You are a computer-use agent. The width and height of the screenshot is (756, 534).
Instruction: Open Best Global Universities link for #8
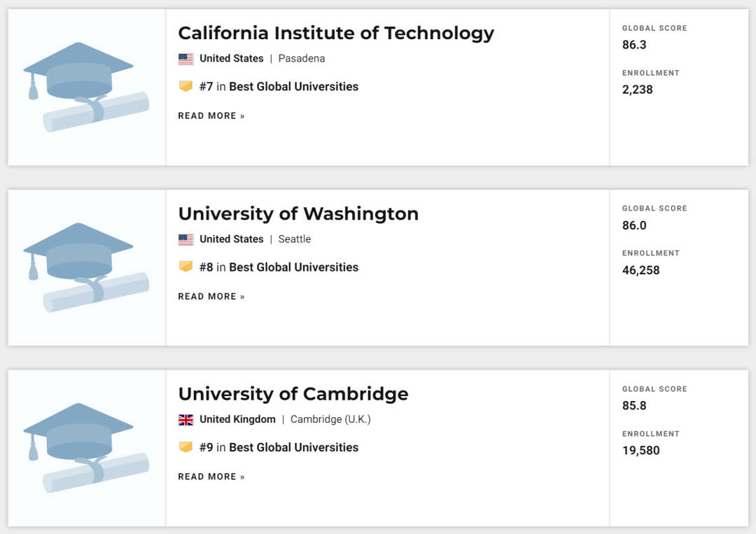pyautogui.click(x=293, y=267)
